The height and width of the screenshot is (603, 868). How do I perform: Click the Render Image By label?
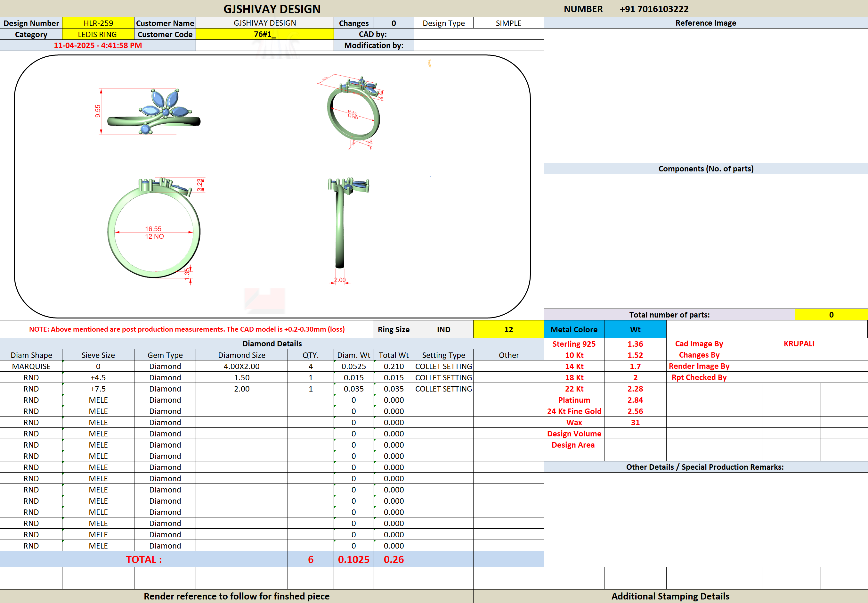[699, 366]
